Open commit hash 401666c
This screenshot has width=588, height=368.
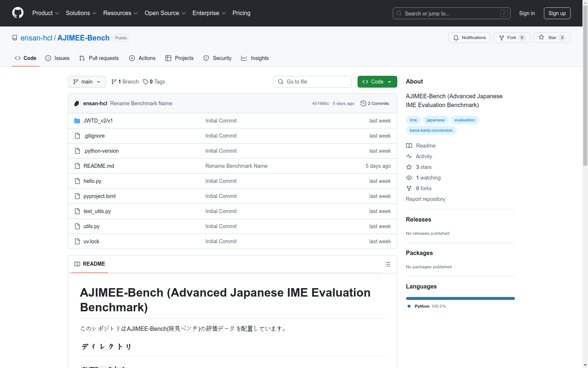click(x=320, y=103)
